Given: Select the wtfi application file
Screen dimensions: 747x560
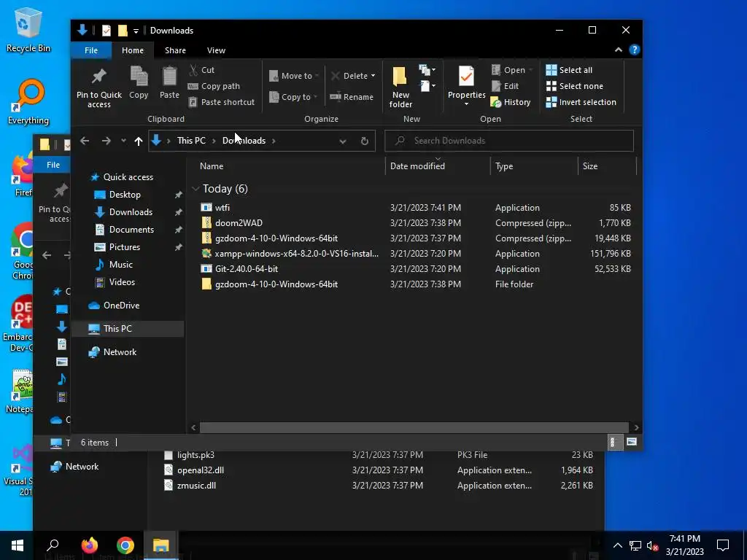Looking at the screenshot, I should (x=222, y=208).
